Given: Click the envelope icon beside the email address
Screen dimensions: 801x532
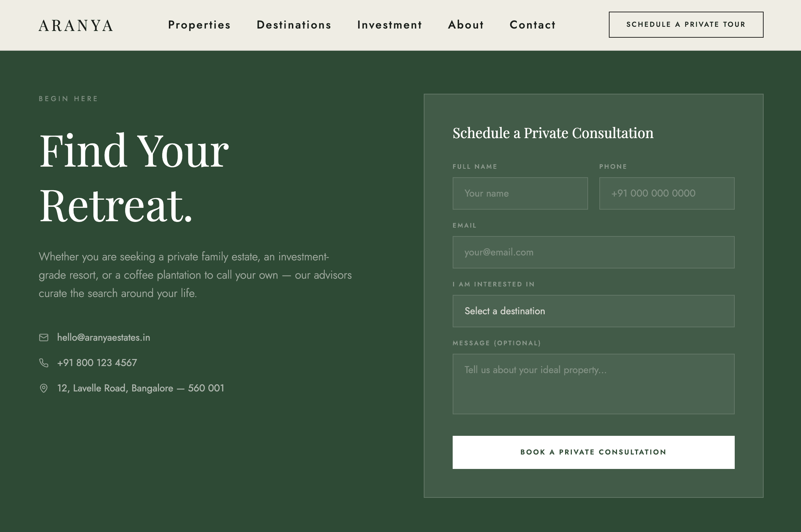Looking at the screenshot, I should click(44, 338).
